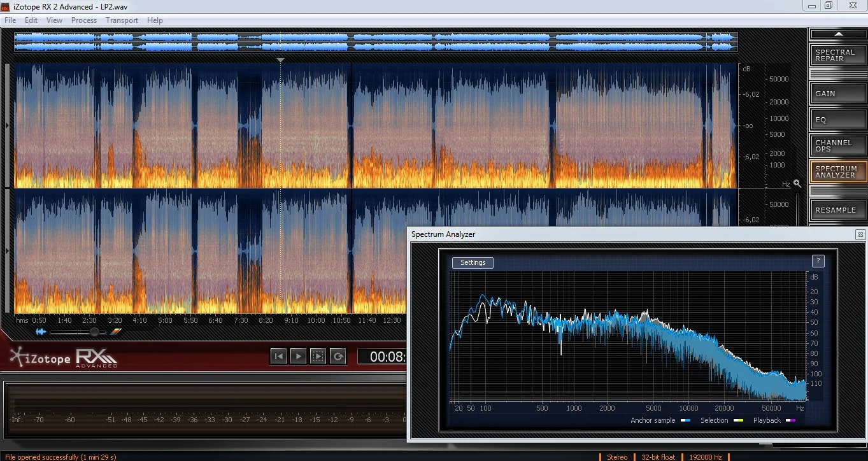The width and height of the screenshot is (868, 461).
Task: Open the EQ module
Action: coord(838,119)
